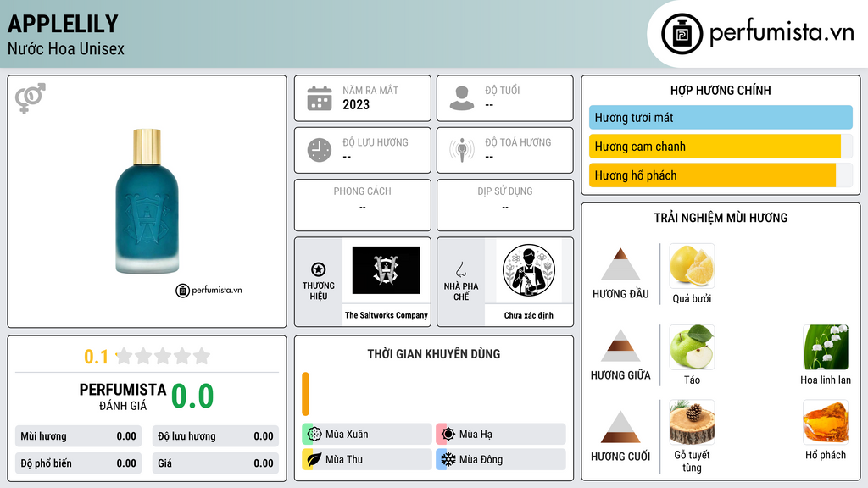Click the orange recommended time bar

pyautogui.click(x=305, y=394)
